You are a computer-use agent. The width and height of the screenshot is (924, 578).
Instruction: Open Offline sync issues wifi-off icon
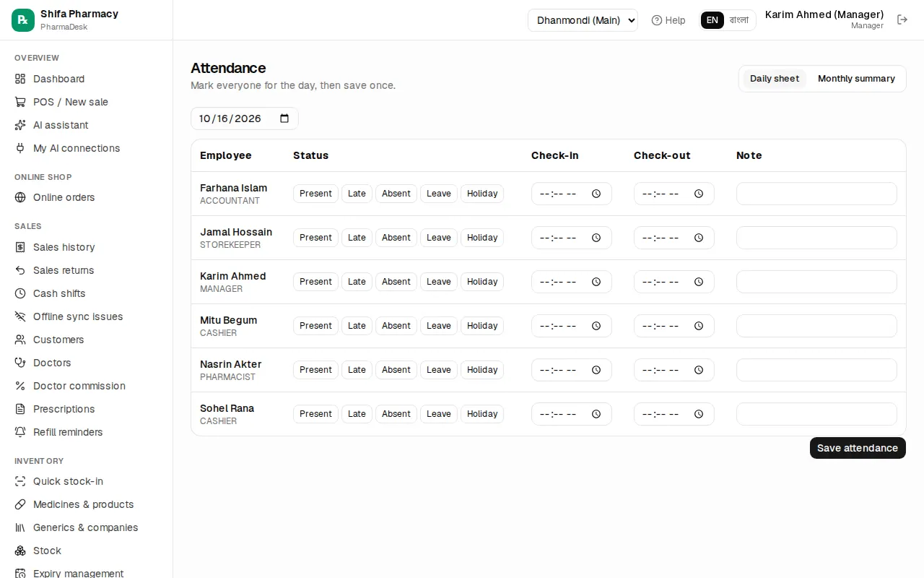coord(20,316)
